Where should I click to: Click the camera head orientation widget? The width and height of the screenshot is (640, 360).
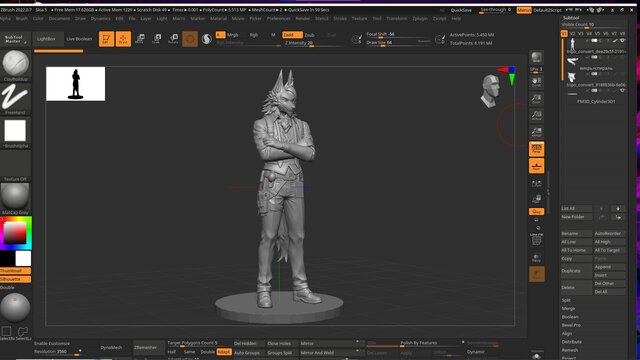click(490, 91)
